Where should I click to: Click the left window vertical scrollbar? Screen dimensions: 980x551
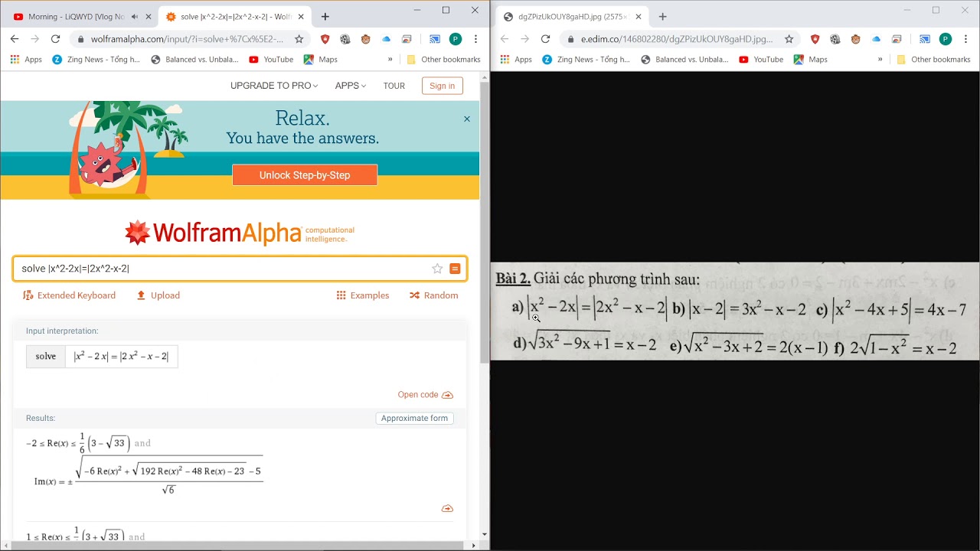(x=485, y=222)
